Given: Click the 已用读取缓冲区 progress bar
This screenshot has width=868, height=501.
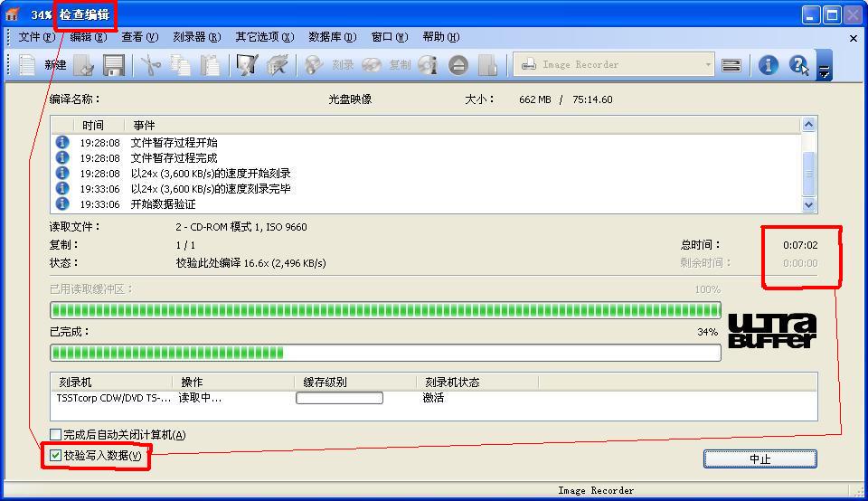Looking at the screenshot, I should [385, 310].
